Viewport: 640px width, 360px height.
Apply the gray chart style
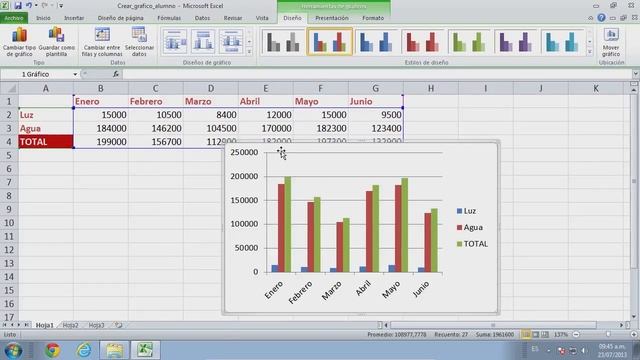pyautogui.click(x=283, y=42)
